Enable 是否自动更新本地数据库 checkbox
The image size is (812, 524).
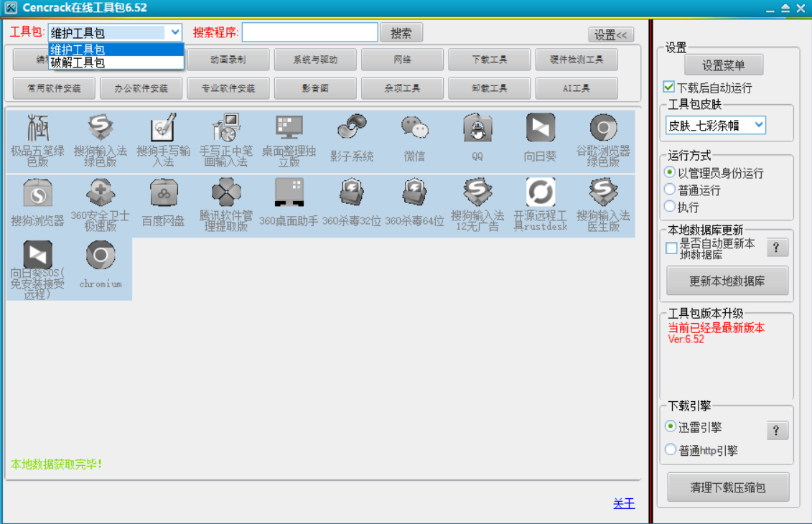pos(672,248)
